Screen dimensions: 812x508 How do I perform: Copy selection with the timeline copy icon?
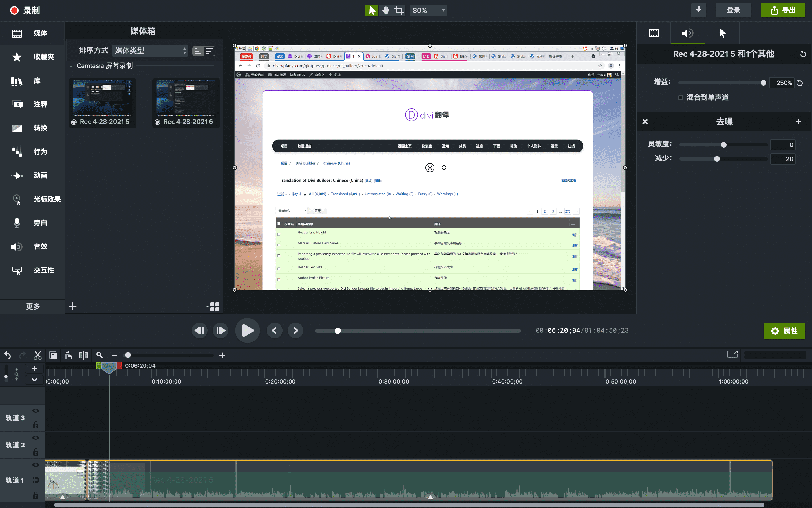(53, 355)
